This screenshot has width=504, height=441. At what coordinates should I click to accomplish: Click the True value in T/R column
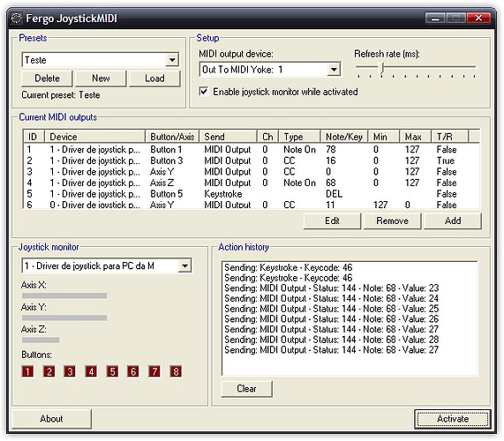click(445, 161)
